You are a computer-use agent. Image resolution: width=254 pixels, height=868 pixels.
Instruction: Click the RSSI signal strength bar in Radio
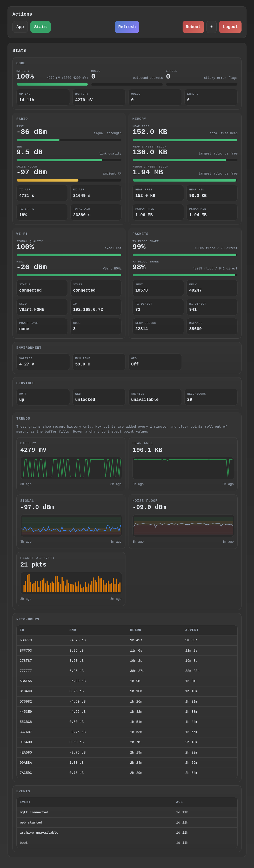[x=69, y=140]
